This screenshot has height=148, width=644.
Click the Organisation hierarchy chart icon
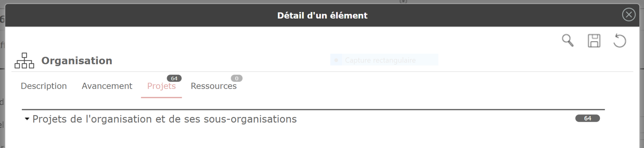point(24,61)
